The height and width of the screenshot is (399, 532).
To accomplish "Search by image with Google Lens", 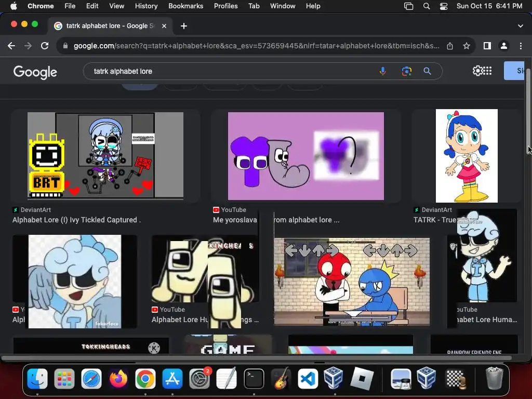I will 406,71.
